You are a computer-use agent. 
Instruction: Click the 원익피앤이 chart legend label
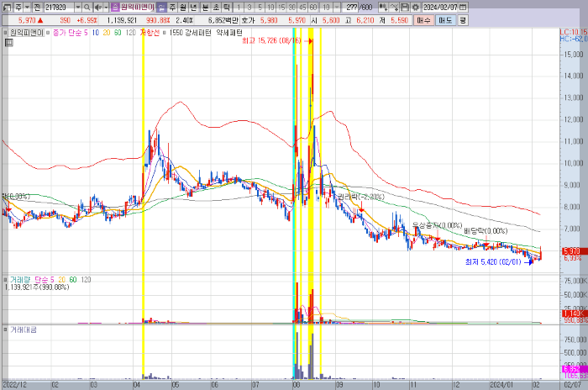point(26,33)
